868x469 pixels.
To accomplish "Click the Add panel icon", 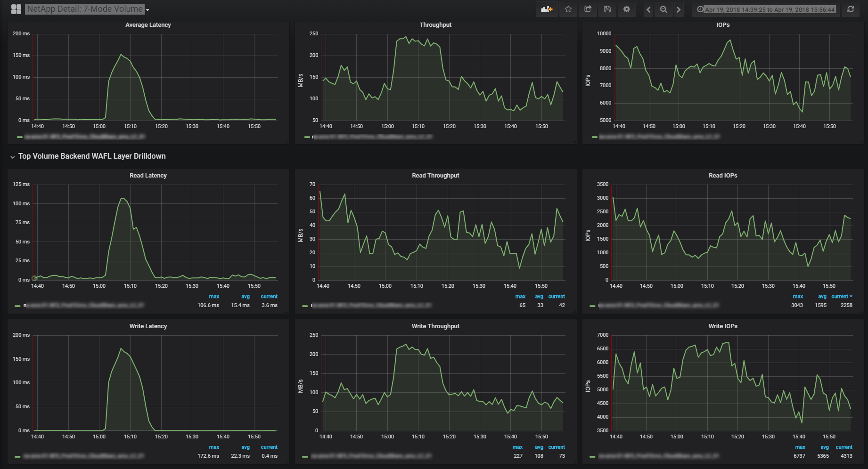I will click(547, 9).
